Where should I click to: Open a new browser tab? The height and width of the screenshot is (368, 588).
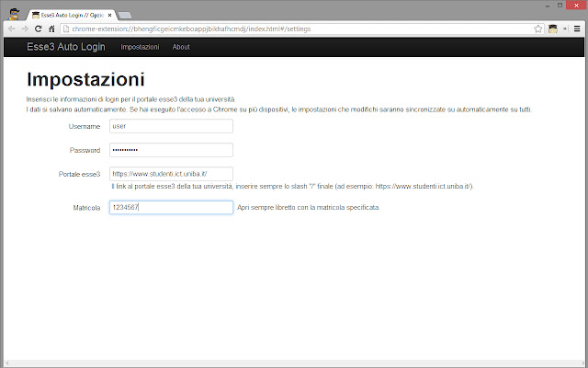tap(125, 16)
